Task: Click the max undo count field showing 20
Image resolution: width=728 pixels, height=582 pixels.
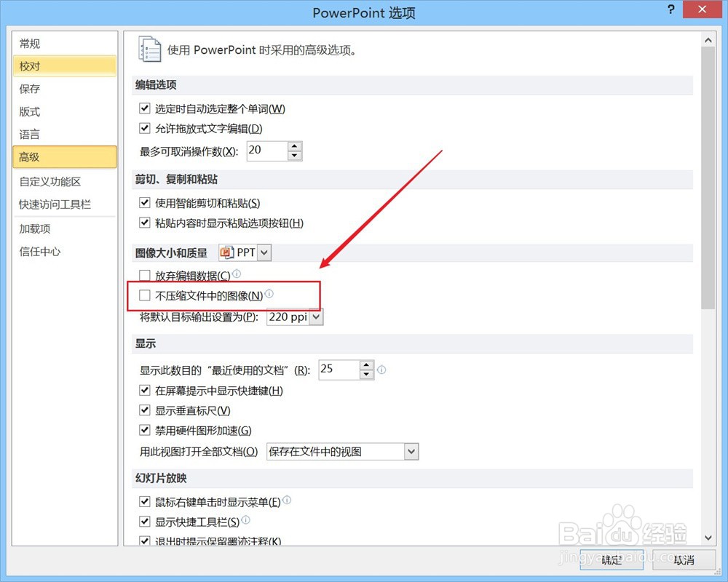Action: click(x=267, y=151)
